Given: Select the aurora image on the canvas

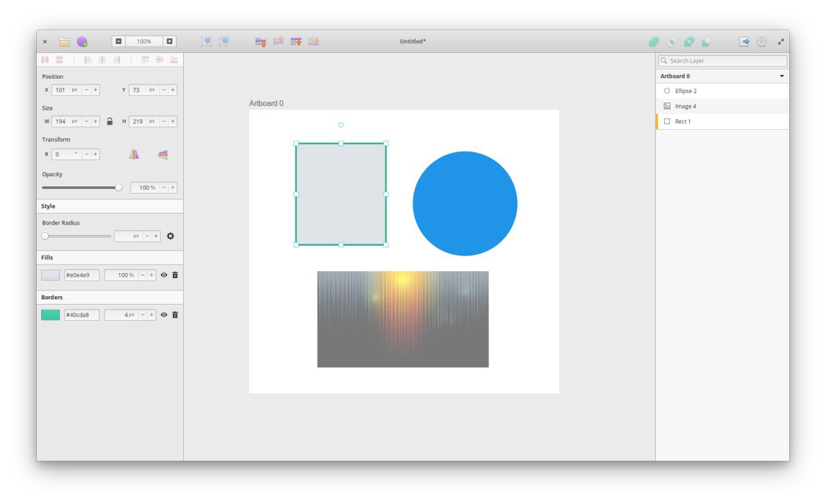Looking at the screenshot, I should [403, 319].
